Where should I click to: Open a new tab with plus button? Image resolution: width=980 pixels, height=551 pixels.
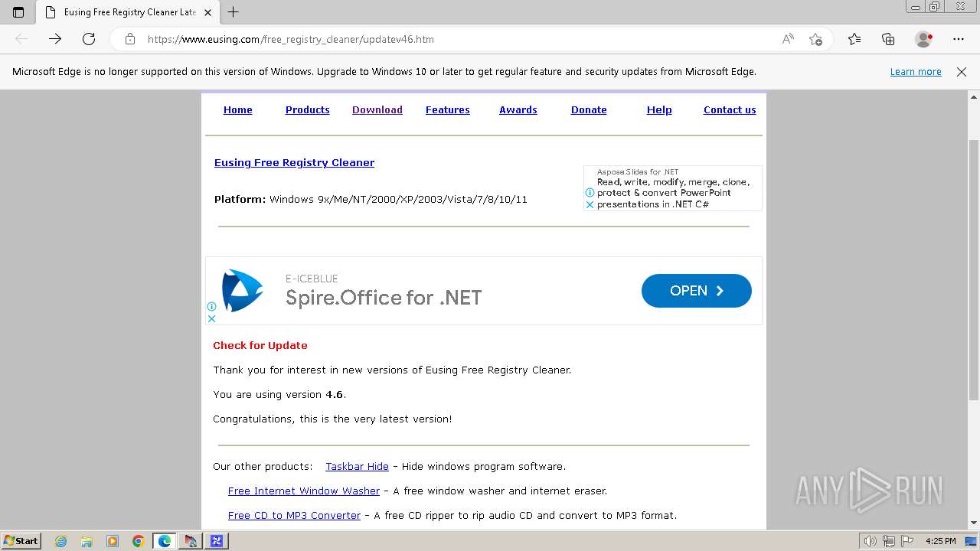point(234,12)
